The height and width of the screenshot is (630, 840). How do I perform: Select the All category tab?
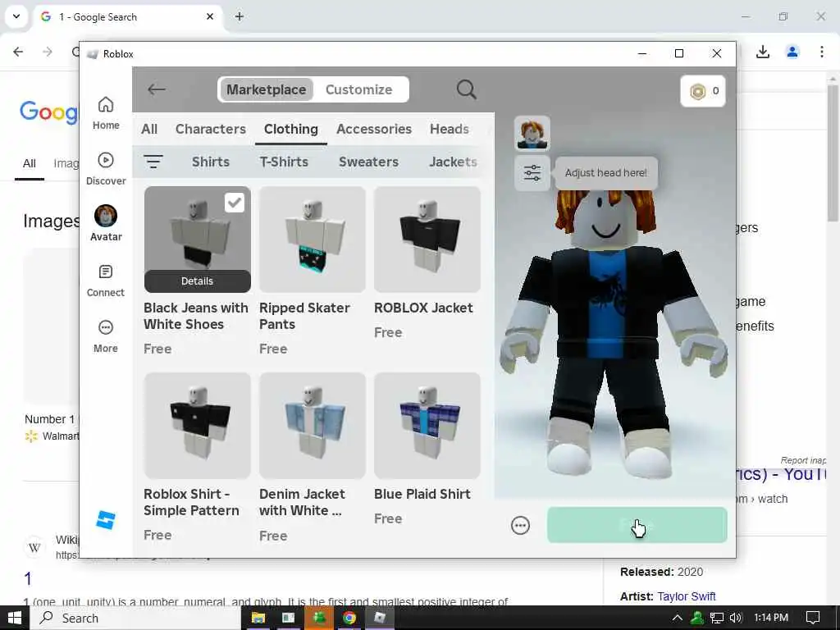click(x=149, y=129)
